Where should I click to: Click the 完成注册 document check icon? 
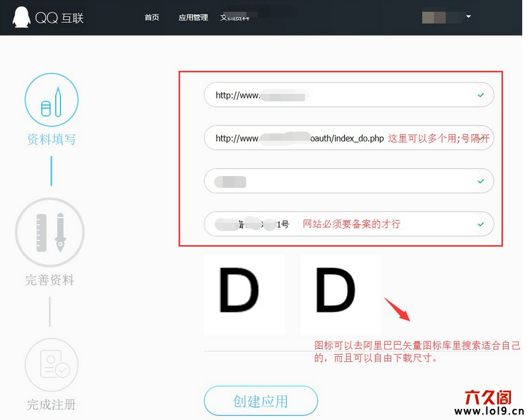[51, 365]
